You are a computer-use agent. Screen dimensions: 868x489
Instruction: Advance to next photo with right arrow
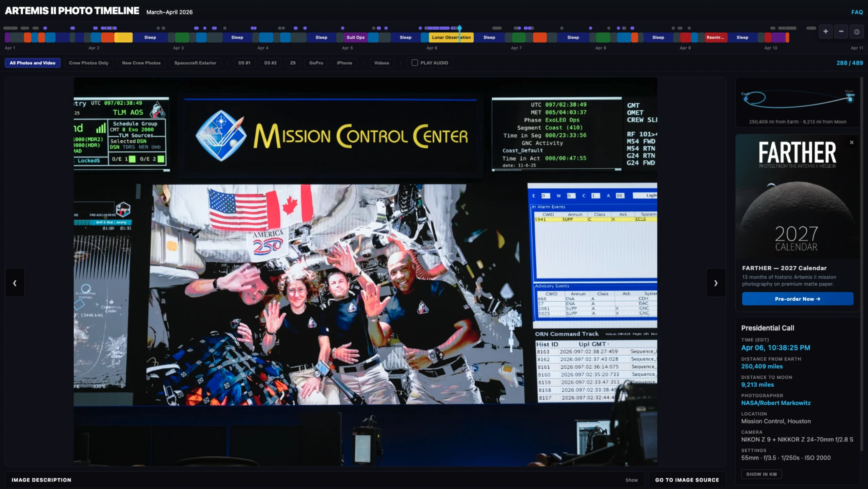pyautogui.click(x=716, y=283)
